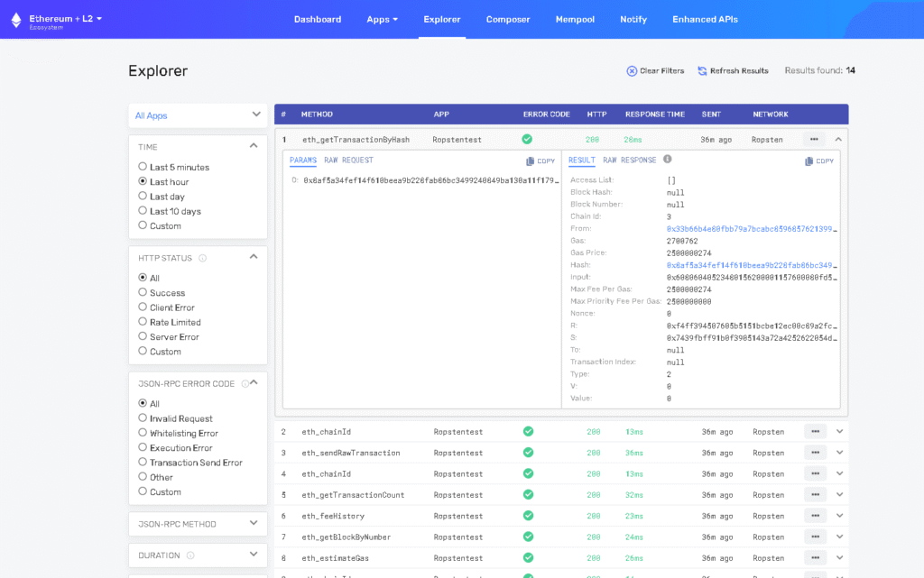
Task: Copy the result with the copy icon
Action: [809, 161]
